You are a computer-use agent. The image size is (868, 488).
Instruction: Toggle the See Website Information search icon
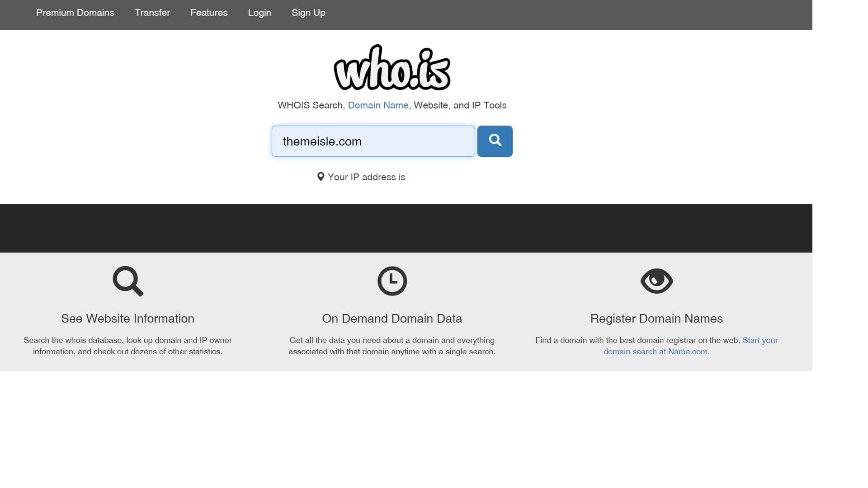[127, 281]
